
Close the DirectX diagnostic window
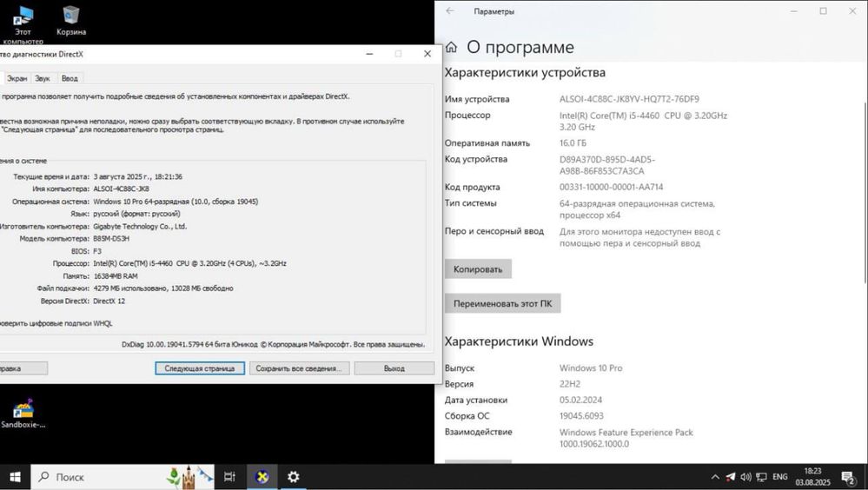pyautogui.click(x=427, y=54)
